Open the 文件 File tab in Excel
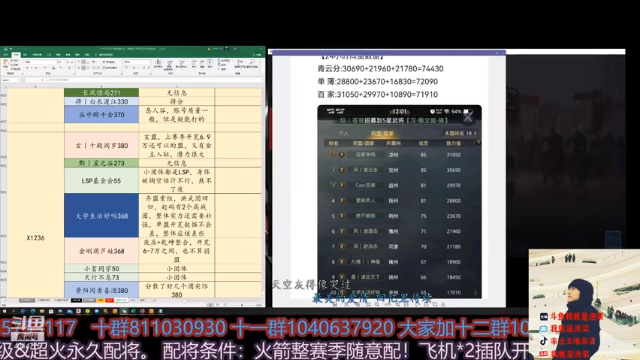This screenshot has height=360, width=640. 6,55
